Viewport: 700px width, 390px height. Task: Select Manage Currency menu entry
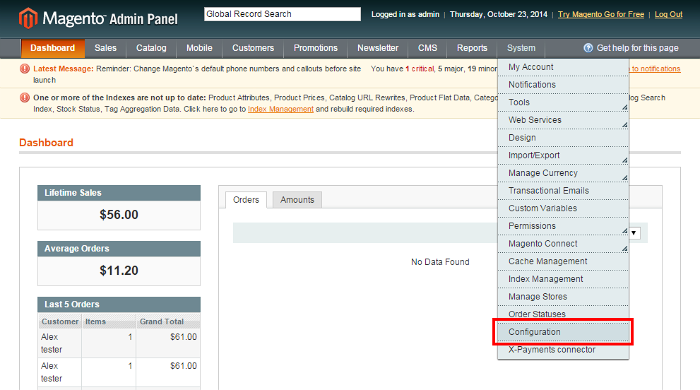563,173
